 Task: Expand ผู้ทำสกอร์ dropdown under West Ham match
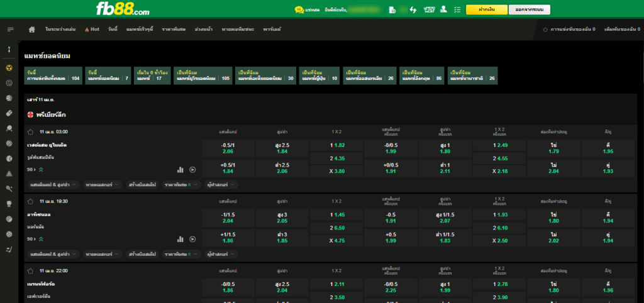(221, 185)
